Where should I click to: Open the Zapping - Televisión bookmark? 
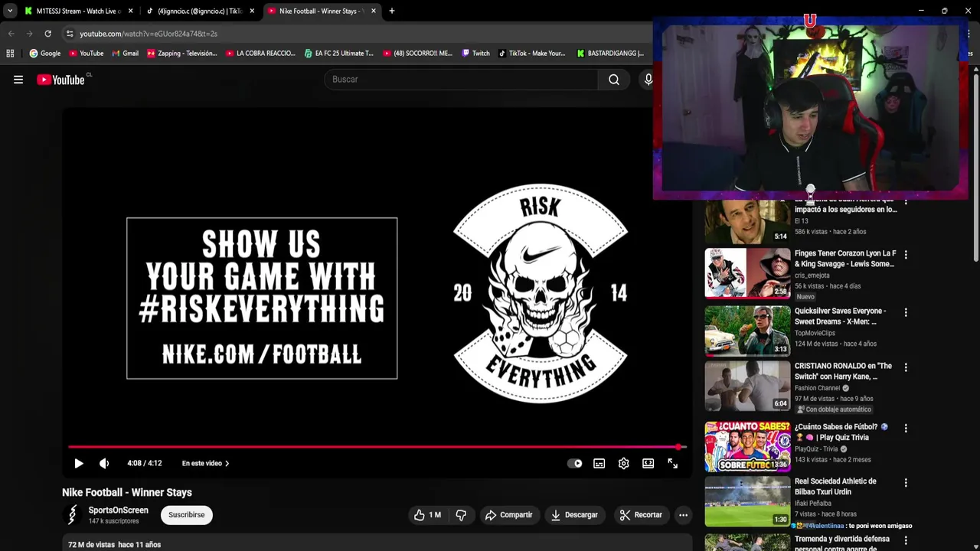[x=182, y=54]
